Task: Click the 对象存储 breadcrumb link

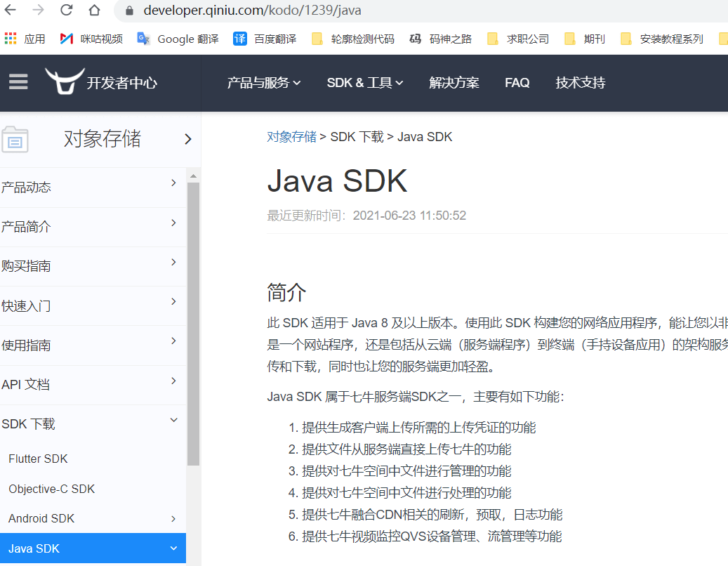Action: [x=291, y=136]
